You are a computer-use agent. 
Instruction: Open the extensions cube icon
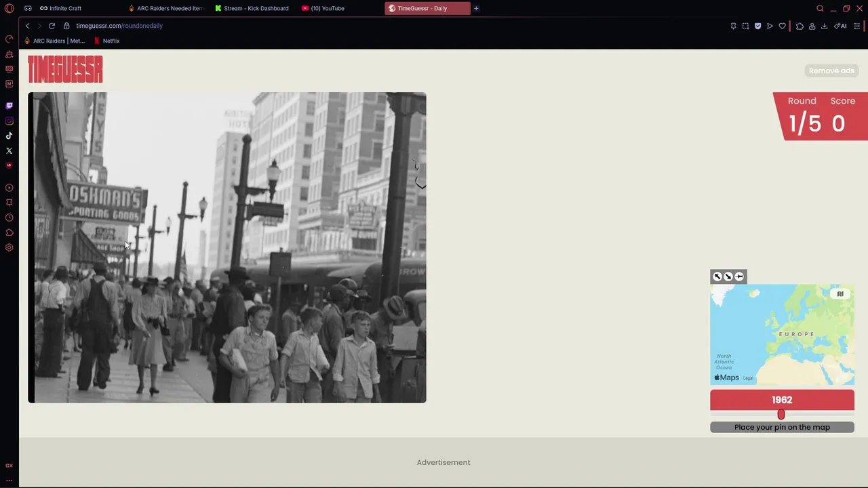pyautogui.click(x=800, y=26)
